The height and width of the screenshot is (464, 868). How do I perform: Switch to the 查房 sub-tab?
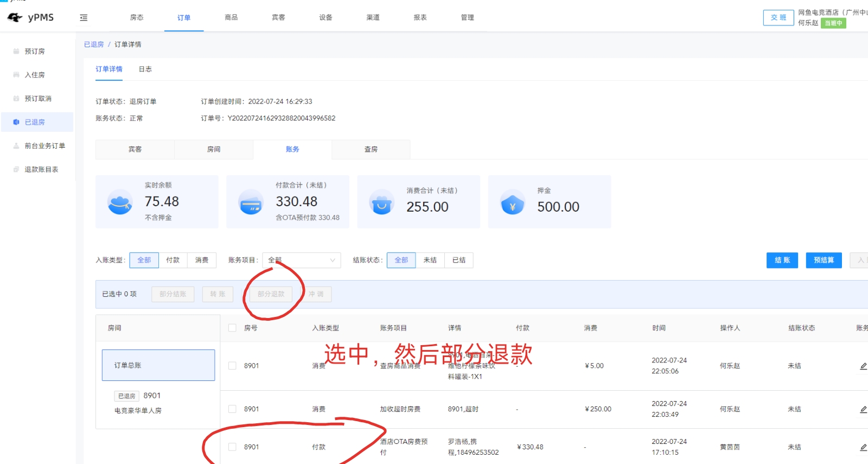[x=371, y=149]
